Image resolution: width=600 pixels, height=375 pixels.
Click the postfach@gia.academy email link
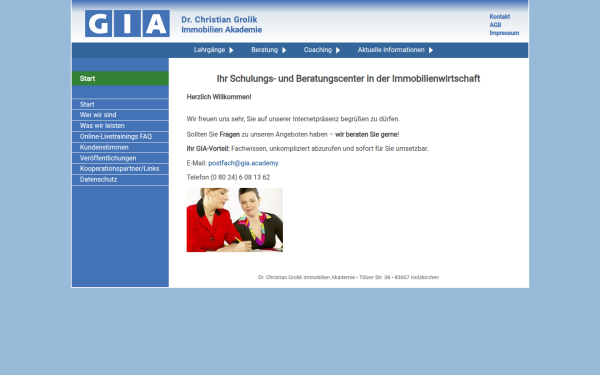[243, 163]
